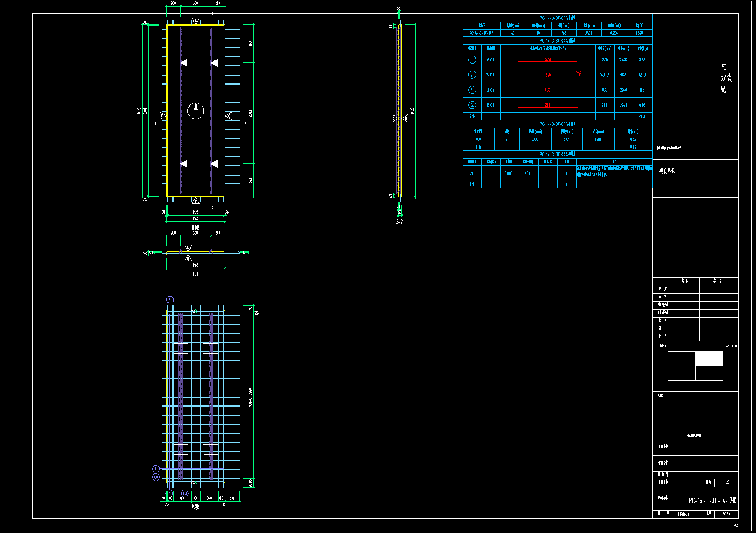This screenshot has width=756, height=533.
Task: Click the "1:25" scale value
Action: (726, 482)
